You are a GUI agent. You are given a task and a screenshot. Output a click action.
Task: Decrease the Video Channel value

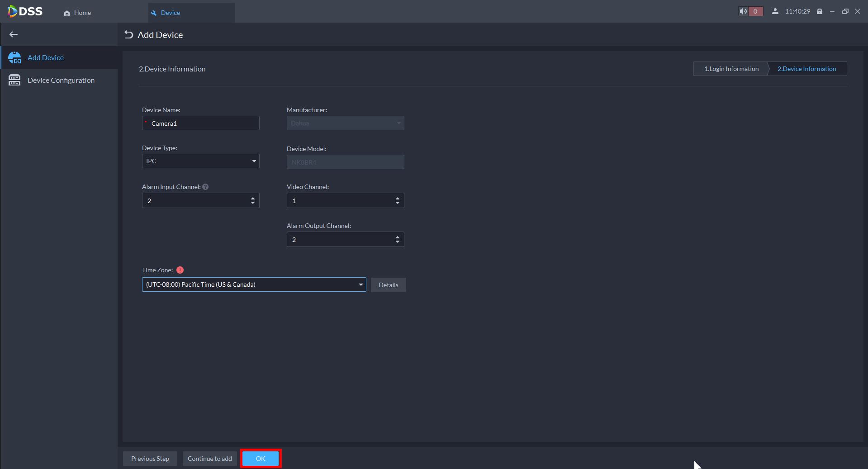click(398, 203)
